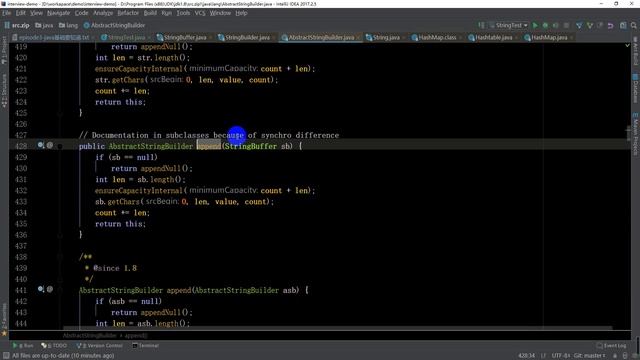Click appendNull call on line 430
Viewport: 640px width, 360px height.
[x=160, y=168]
